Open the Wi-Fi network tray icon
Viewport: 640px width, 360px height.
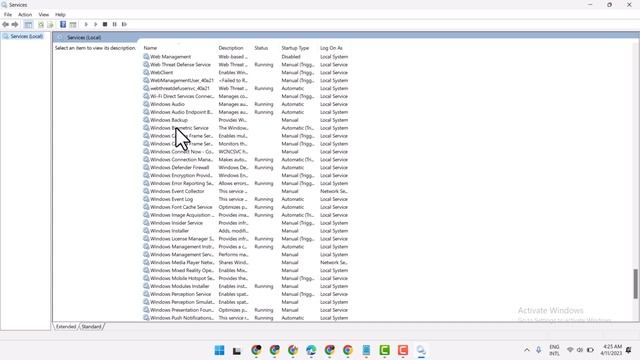570,350
